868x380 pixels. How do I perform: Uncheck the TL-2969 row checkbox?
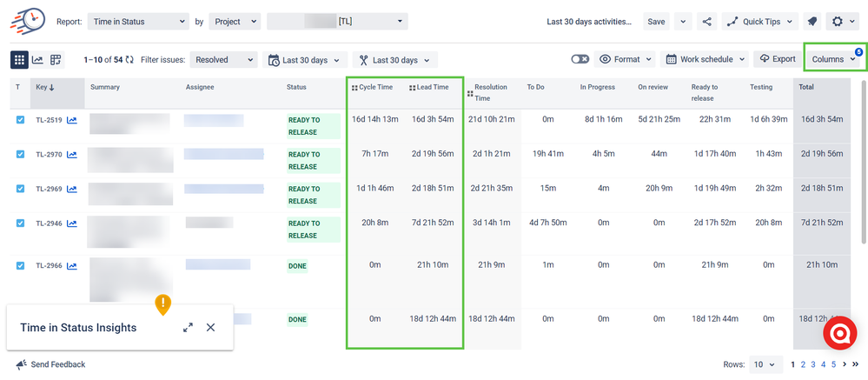click(x=21, y=189)
